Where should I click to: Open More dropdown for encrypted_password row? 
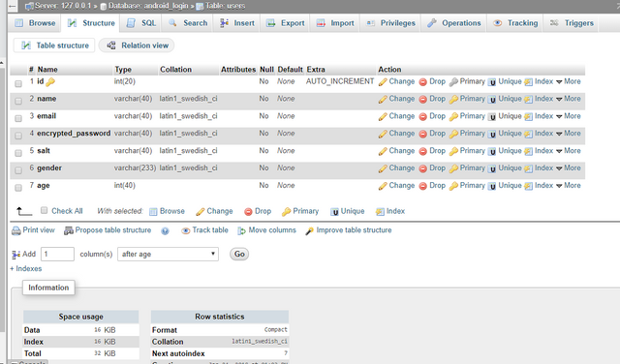569,134
